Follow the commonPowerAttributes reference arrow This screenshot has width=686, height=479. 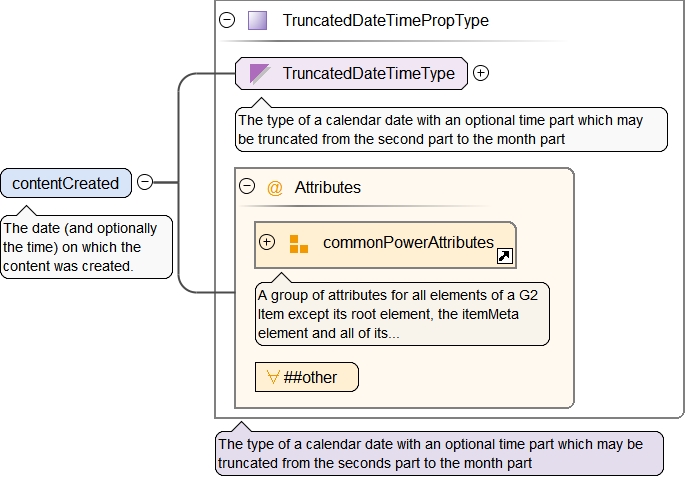(505, 256)
